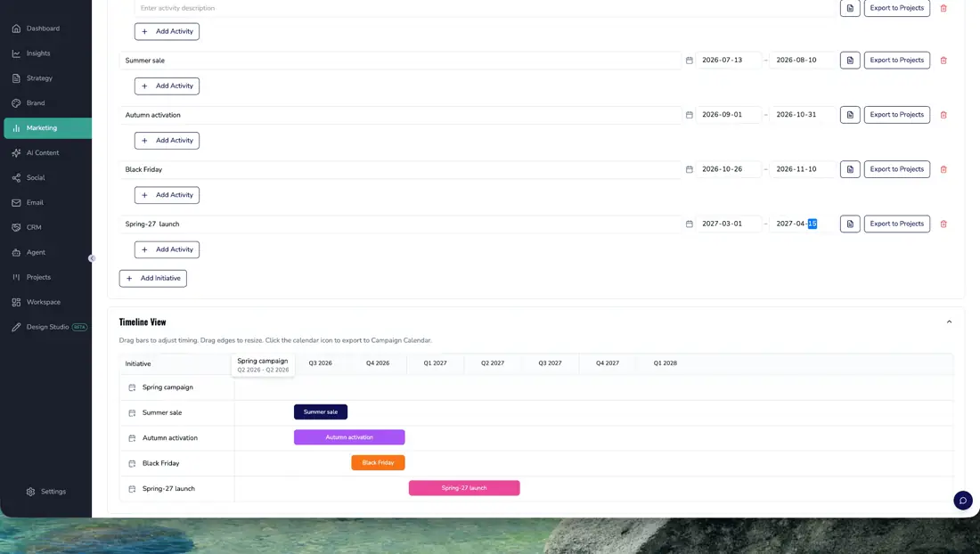Open Settings gear at sidebar bottom
980x554 pixels.
click(x=30, y=492)
